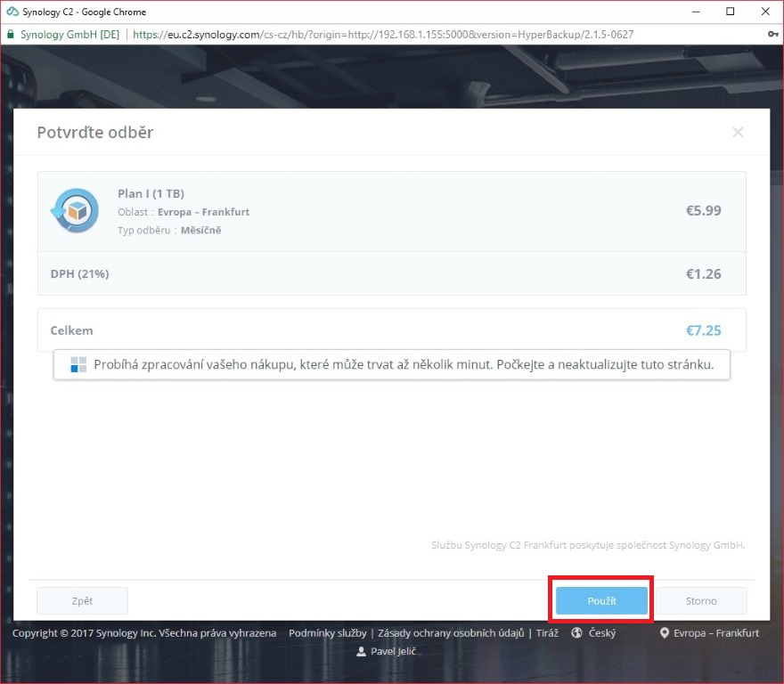The height and width of the screenshot is (684, 784).
Task: Click the URL in the address bar
Action: click(383, 35)
